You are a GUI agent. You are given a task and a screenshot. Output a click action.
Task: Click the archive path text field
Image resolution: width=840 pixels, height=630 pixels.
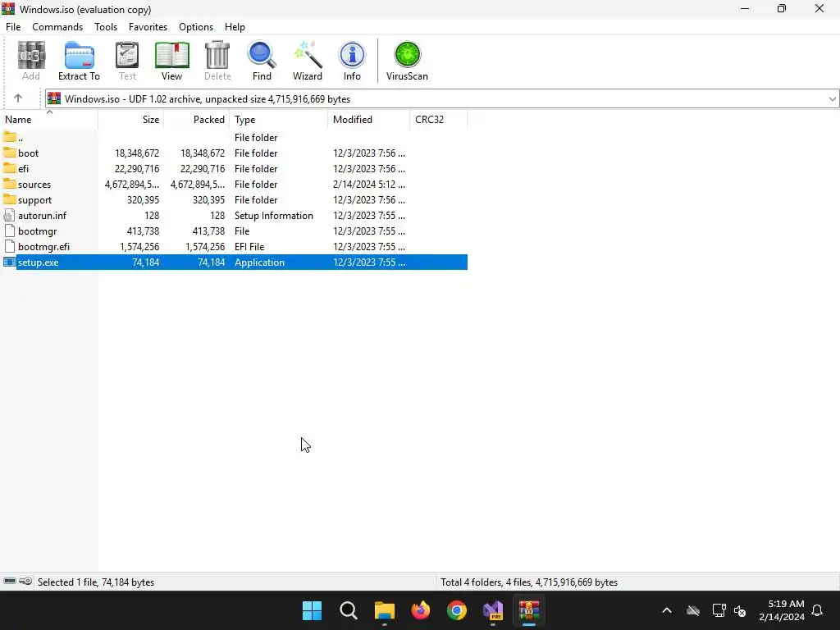(442, 98)
